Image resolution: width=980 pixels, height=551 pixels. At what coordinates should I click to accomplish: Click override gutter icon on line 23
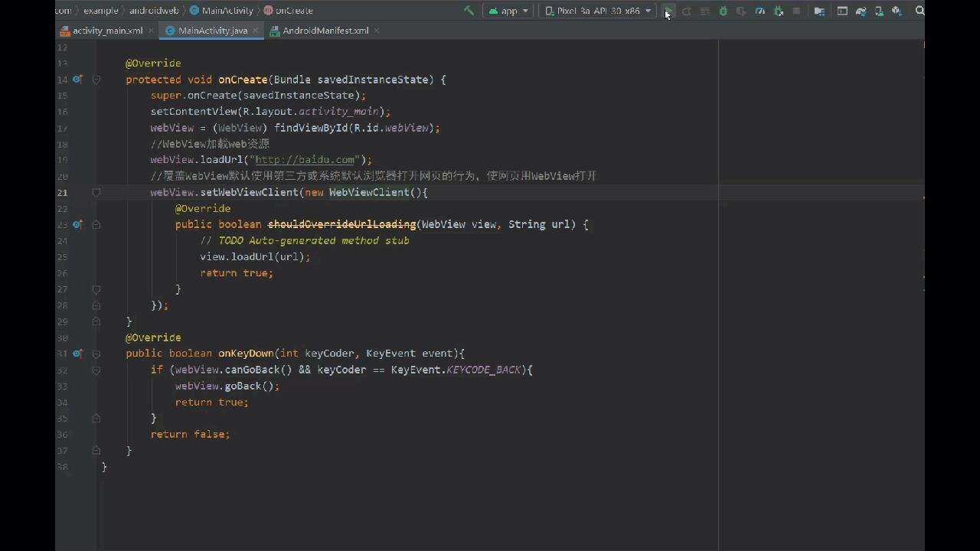coord(77,225)
